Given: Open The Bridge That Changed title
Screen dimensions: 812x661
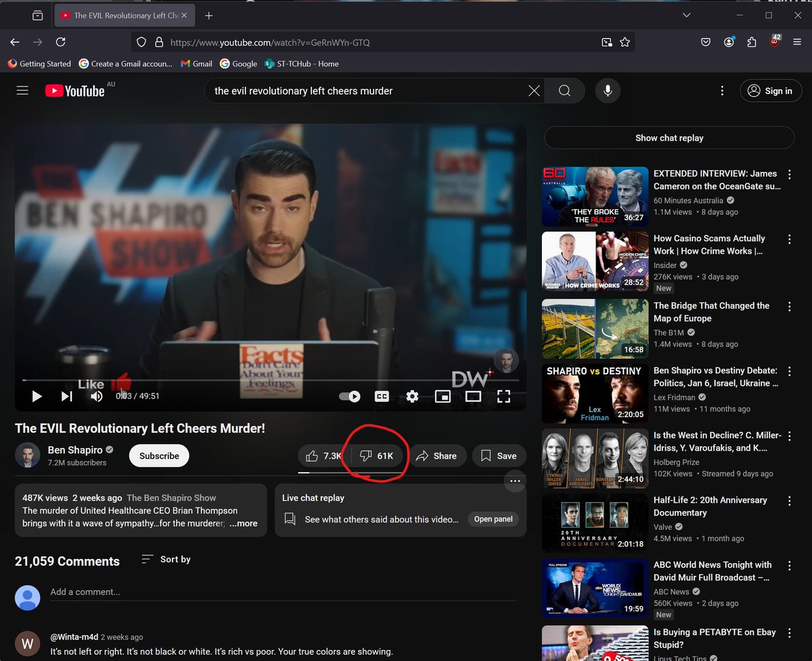Looking at the screenshot, I should coord(711,312).
